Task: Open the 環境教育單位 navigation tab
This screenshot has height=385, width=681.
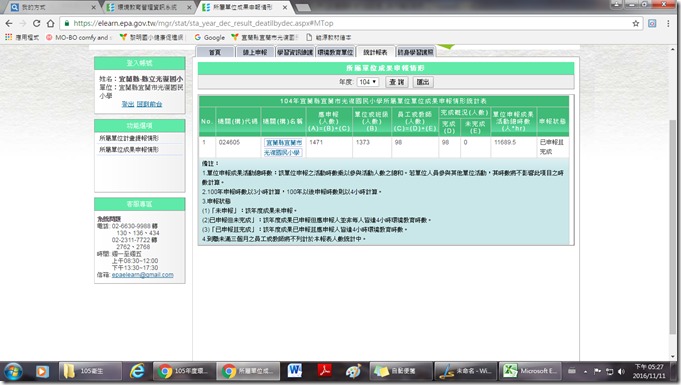Action: [x=335, y=52]
